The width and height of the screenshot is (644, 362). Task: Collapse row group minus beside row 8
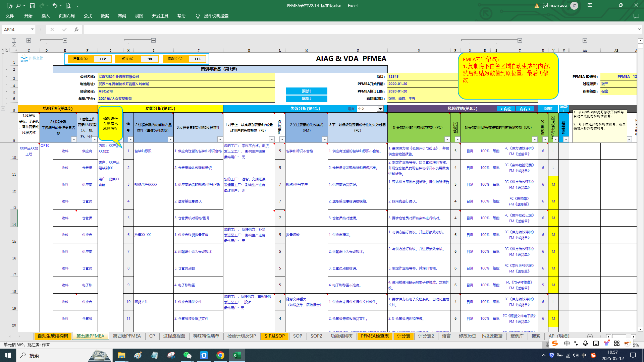point(3,109)
